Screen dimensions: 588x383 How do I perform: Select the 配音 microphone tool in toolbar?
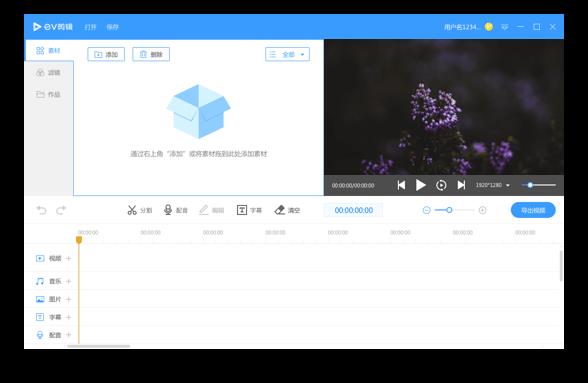(176, 210)
